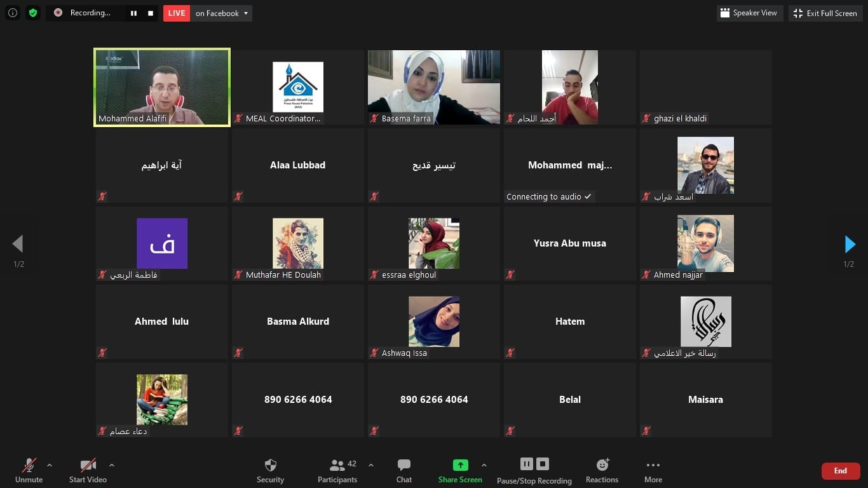This screenshot has width=868, height=488.
Task: Unmute the microphone
Action: point(29,471)
